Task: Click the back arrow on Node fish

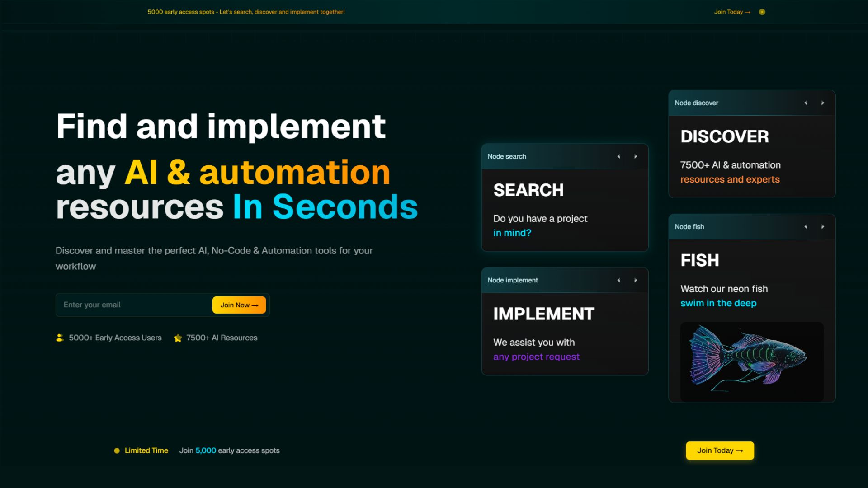Action: (x=806, y=226)
